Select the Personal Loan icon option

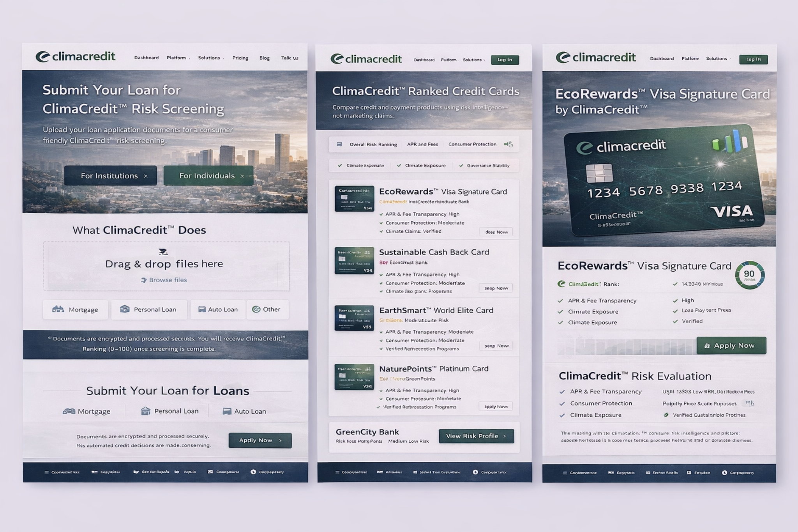(x=125, y=309)
